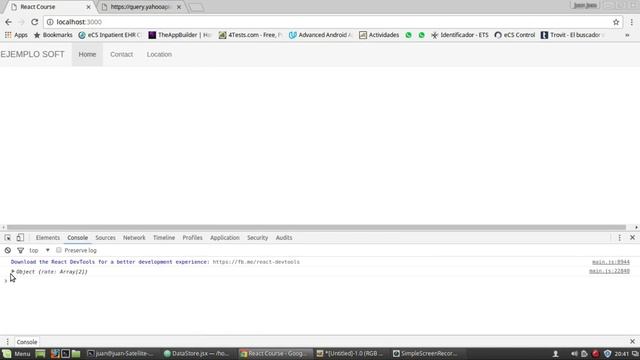The width and height of the screenshot is (640, 360).
Task: Open the Advanced Android bookmark
Action: click(320, 35)
